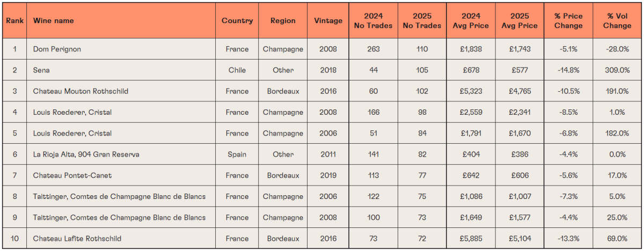Viewport: 644px width, 251px height.
Task: Click the Vintage column header
Action: [x=328, y=20]
